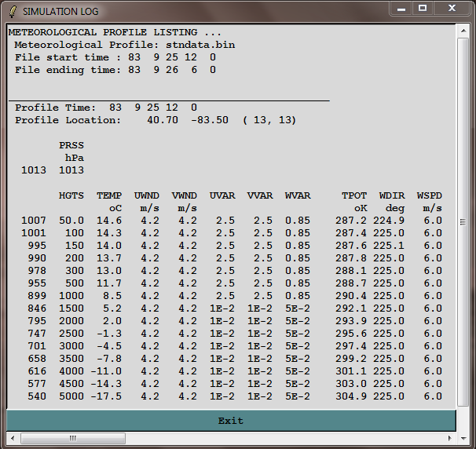Click the horizontal scrollbar right arrow
476x449 pixels.
point(450,437)
